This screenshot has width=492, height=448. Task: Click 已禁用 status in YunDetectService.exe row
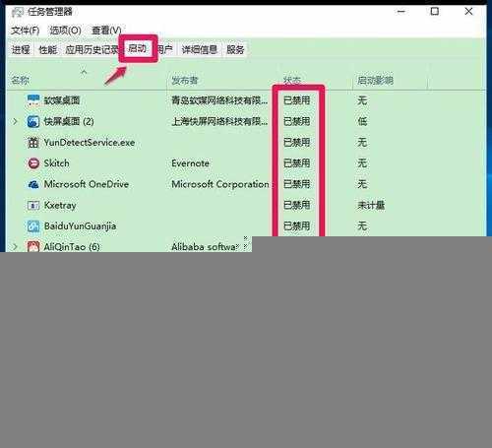(297, 143)
